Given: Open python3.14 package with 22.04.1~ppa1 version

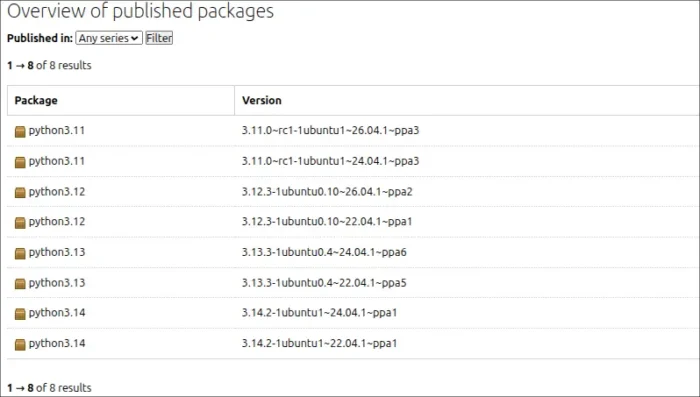Looking at the screenshot, I should 57,343.
